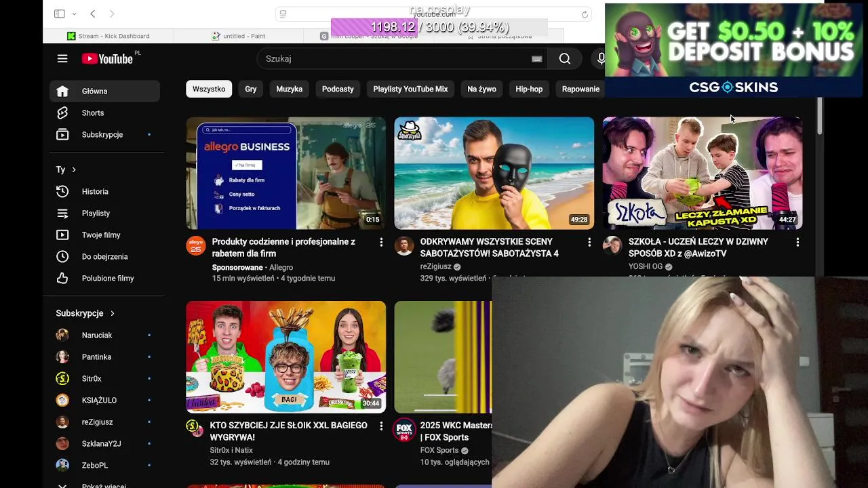Toggle Safari sidebar icon
Image resolution: width=868 pixels, height=488 pixels.
click(x=60, y=14)
